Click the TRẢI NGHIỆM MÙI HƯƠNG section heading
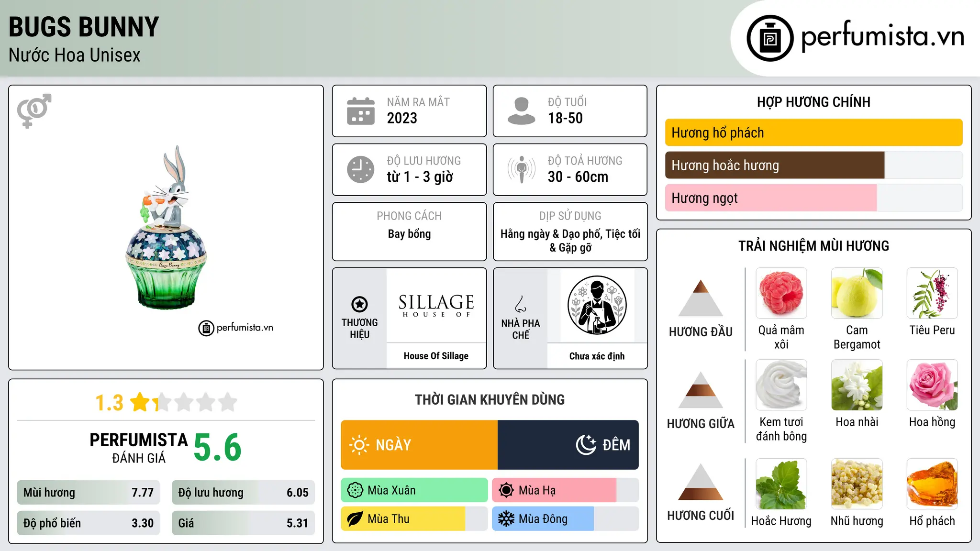 (x=813, y=246)
